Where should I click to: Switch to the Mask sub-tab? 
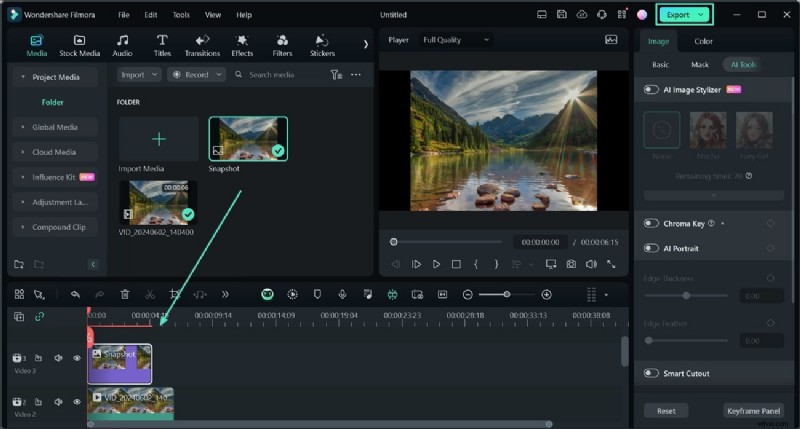[x=699, y=65]
